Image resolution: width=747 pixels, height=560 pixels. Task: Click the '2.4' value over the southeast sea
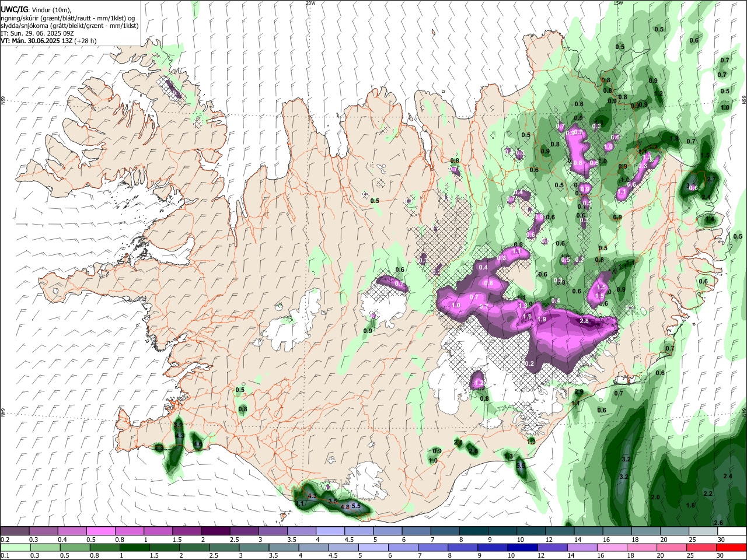tap(728, 477)
